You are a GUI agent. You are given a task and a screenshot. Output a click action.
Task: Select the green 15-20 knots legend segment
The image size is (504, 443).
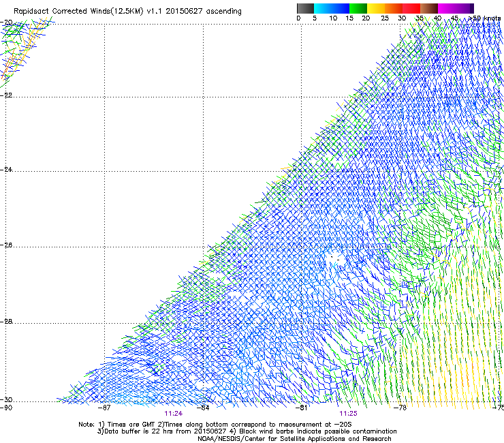pos(358,8)
